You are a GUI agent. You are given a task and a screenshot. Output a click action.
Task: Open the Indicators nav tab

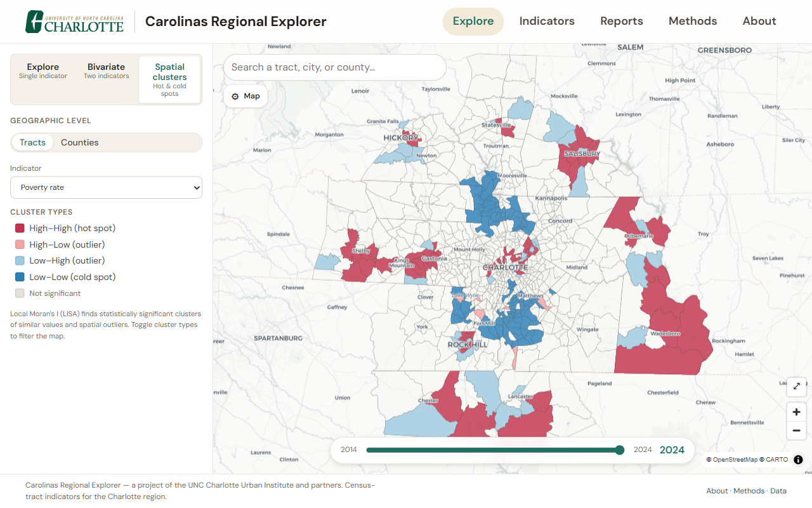click(x=547, y=21)
